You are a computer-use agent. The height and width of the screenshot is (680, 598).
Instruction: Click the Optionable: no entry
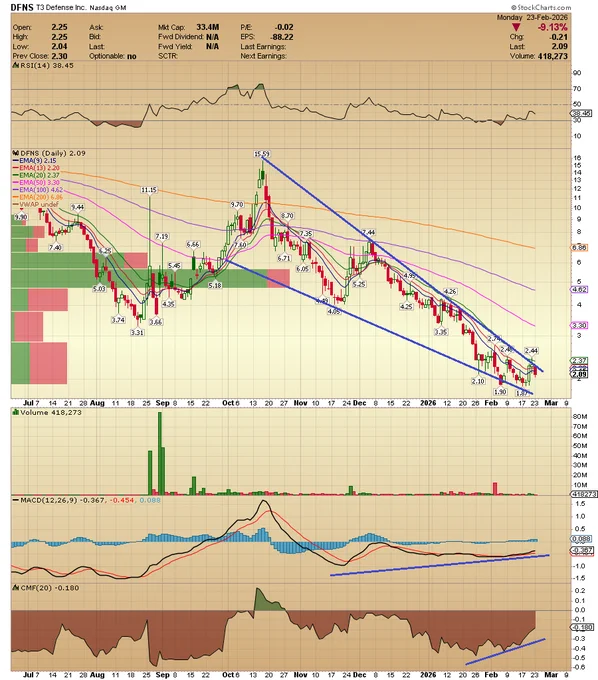[x=113, y=56]
